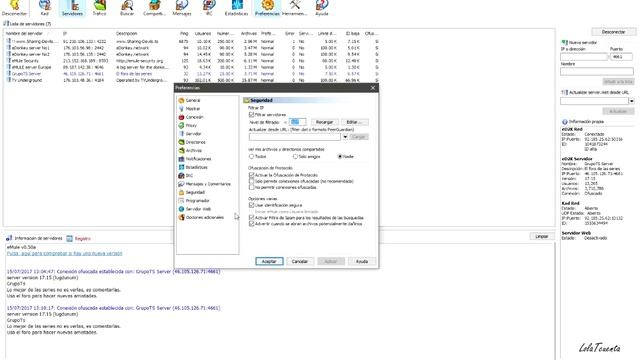The image size is (640, 360).
Task: Open the Estadísticas toolbar icon
Action: [x=236, y=8]
